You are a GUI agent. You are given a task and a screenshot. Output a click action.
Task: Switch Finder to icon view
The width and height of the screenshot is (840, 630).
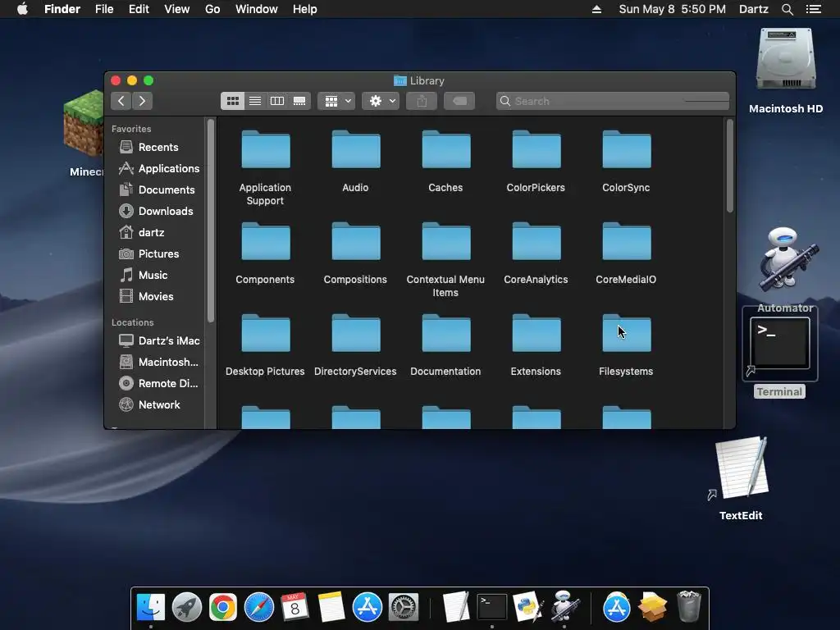click(232, 101)
